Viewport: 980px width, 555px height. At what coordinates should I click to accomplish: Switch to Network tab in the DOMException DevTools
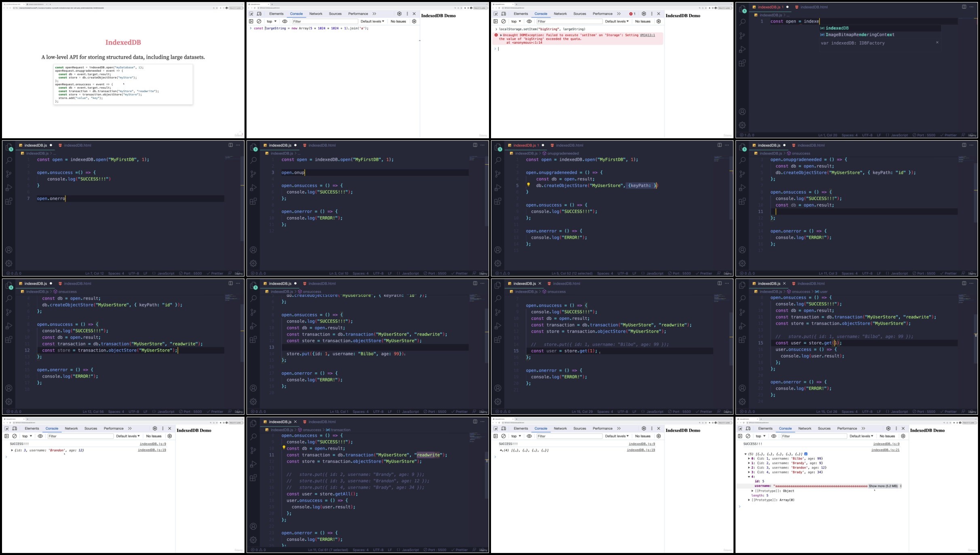[560, 14]
